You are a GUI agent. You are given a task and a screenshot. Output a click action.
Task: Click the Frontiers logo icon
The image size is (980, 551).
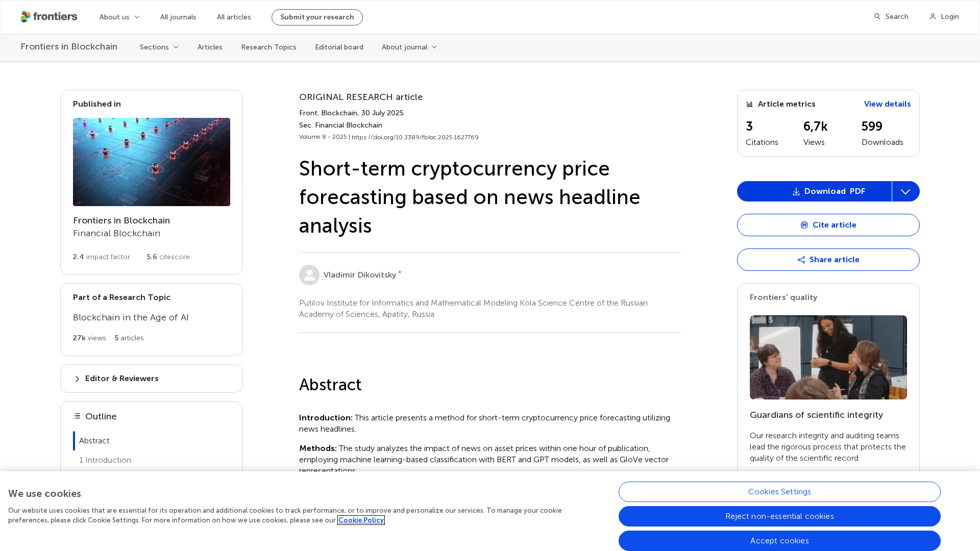pyautogui.click(x=26, y=17)
